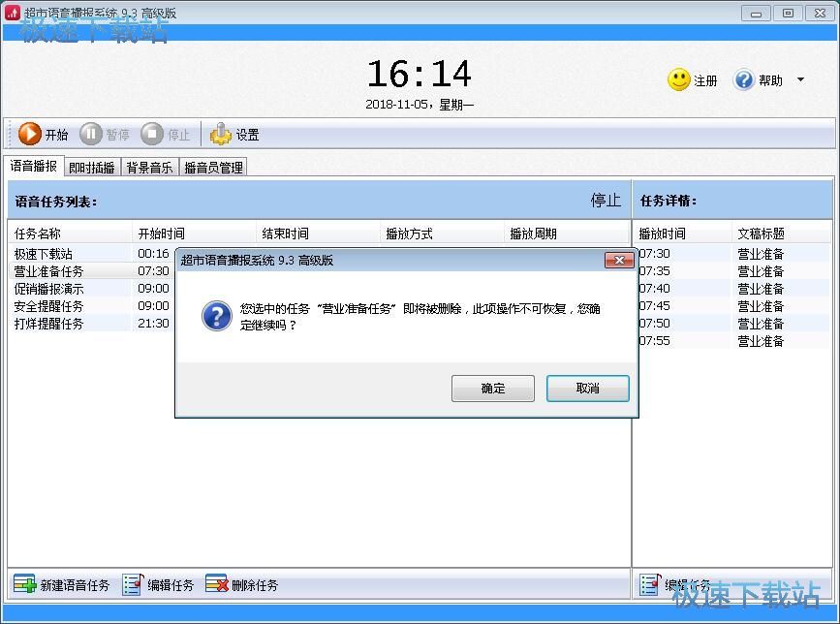Minimize the main application window
The image size is (840, 624).
click(756, 14)
